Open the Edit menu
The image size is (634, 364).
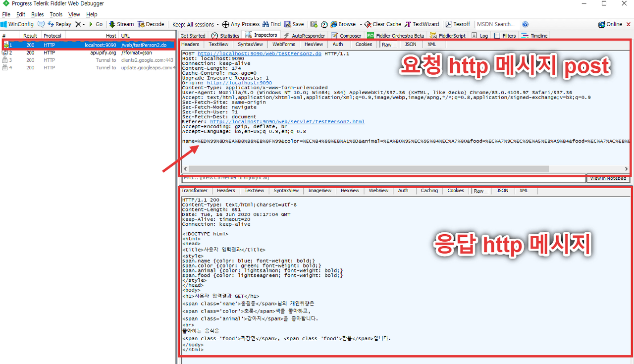point(20,14)
